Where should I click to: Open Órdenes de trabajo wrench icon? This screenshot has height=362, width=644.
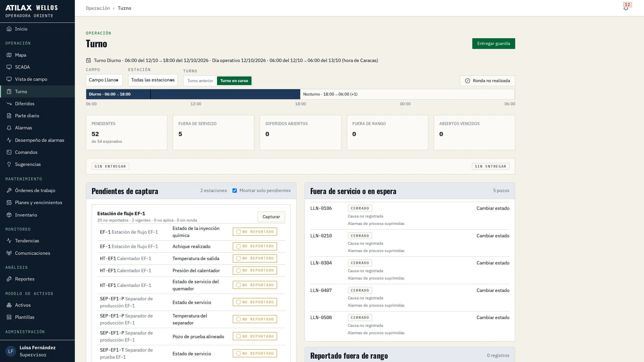point(9,190)
